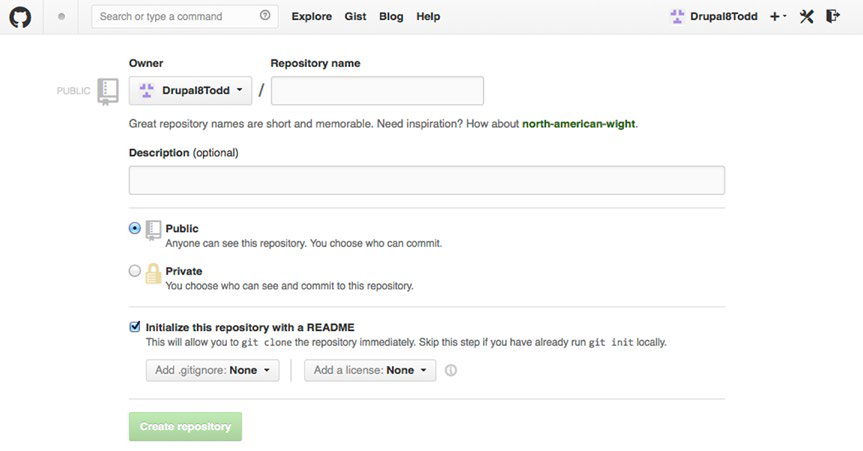Select the Public radio button
Image resolution: width=863 pixels, height=451 pixels.
[x=135, y=228]
